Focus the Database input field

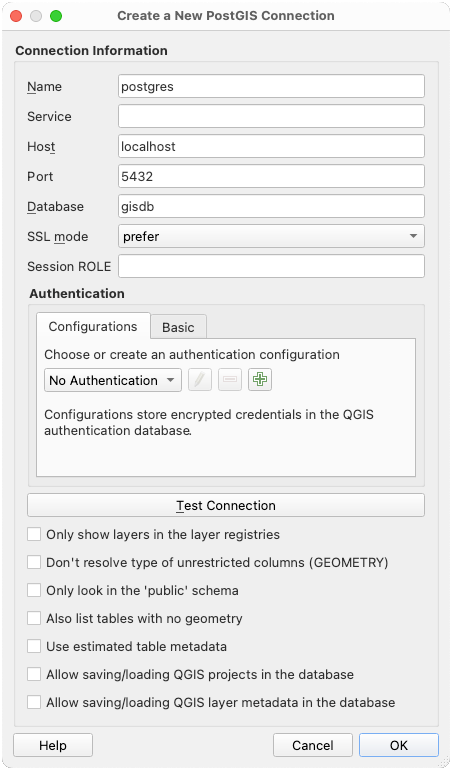click(271, 207)
